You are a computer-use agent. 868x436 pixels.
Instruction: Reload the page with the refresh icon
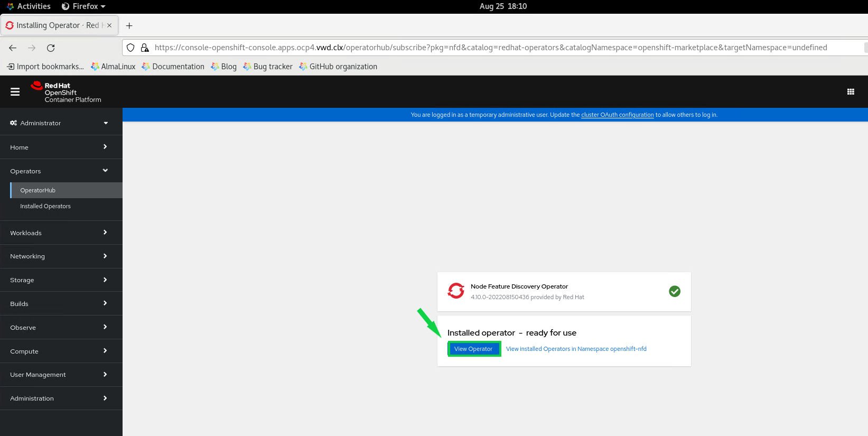pyautogui.click(x=51, y=48)
